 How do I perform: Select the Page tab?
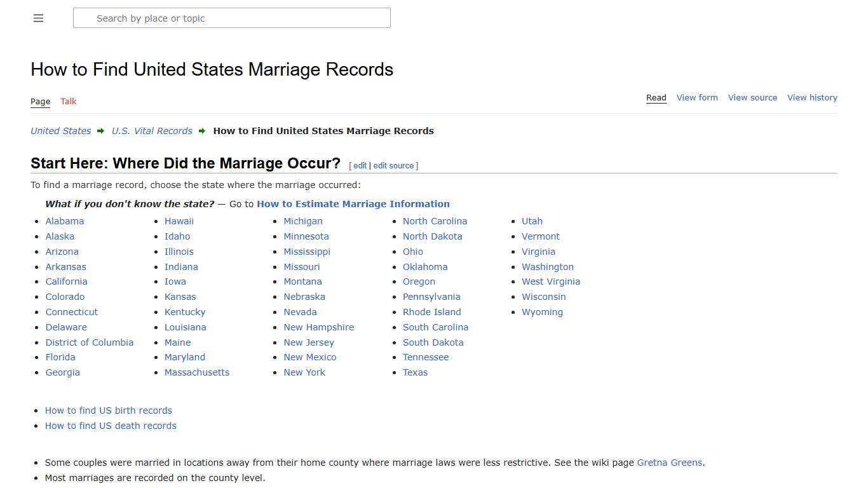(40, 101)
